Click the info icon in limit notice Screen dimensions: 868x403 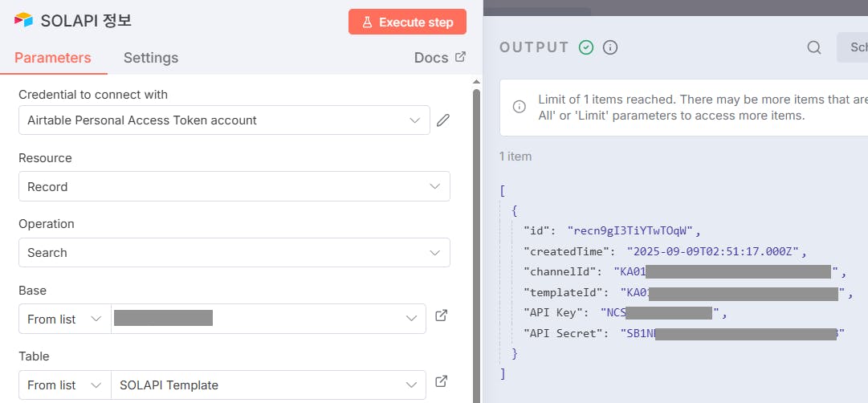click(x=520, y=107)
